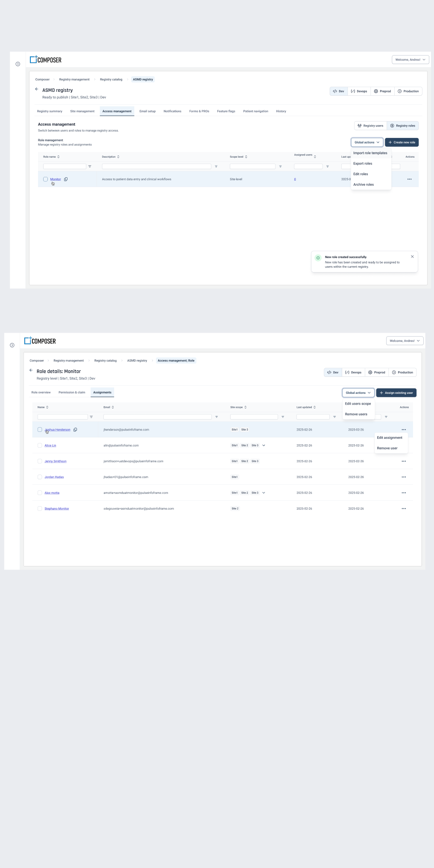Open row actions for Alex motta

point(404,493)
